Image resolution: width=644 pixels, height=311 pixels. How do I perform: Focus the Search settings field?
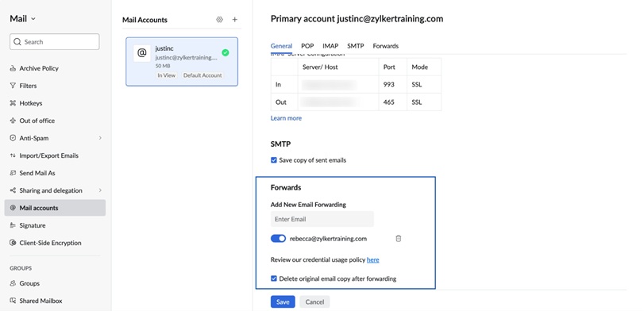tap(55, 42)
